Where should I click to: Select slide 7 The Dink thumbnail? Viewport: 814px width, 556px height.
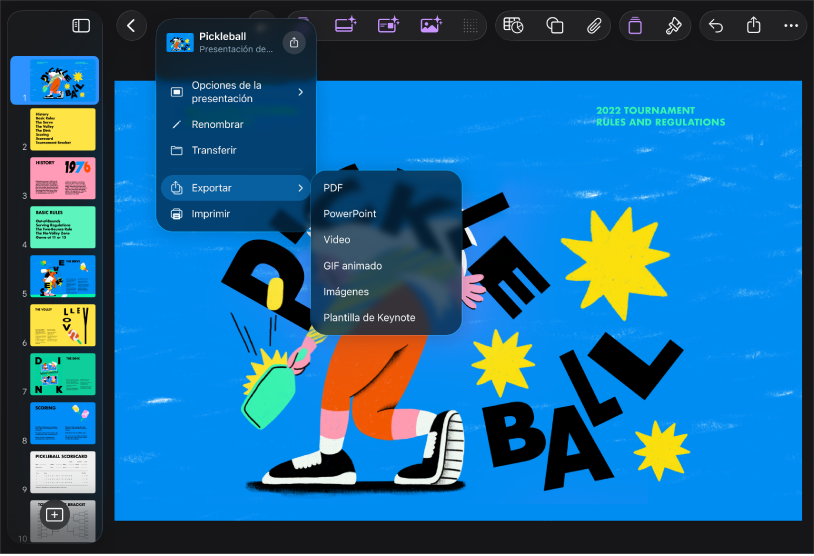tap(63, 374)
